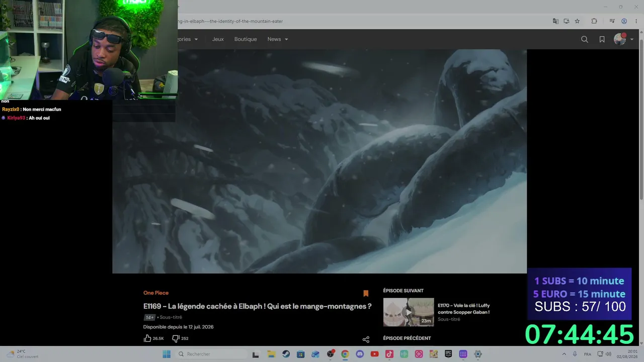Like the episode with the thumbs-up icon
This screenshot has height=362, width=644.
click(147, 338)
